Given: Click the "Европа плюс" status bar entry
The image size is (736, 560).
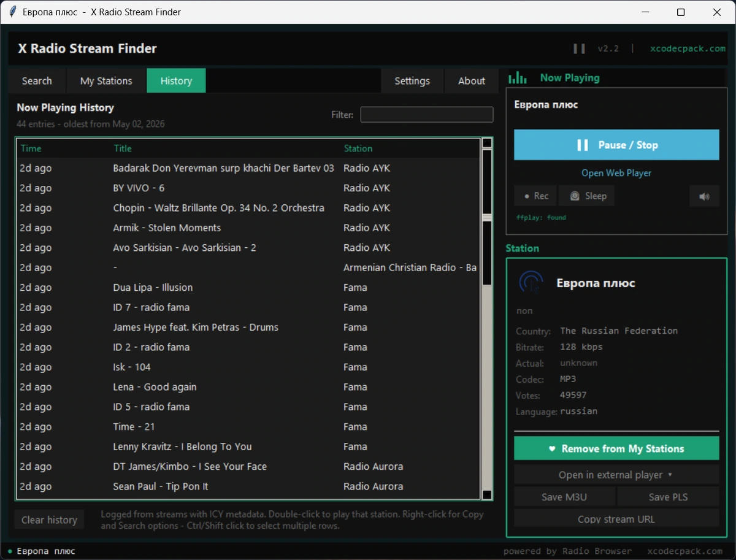Looking at the screenshot, I should 45,551.
